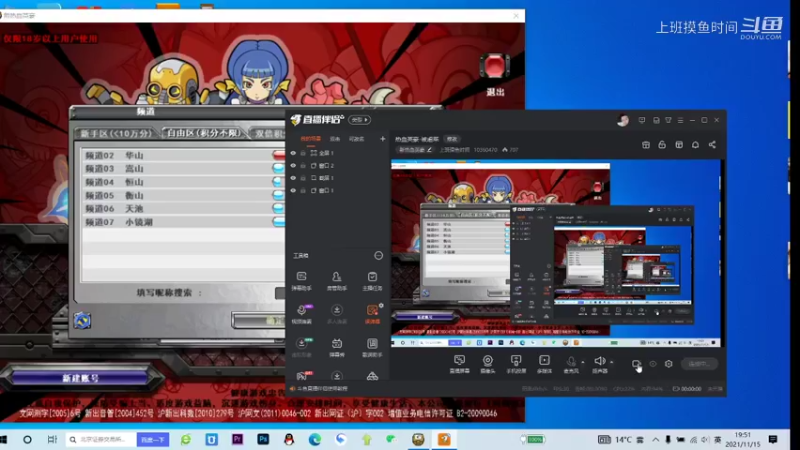
Task: Toggle visibility of 窗口 1 source
Action: tap(293, 190)
